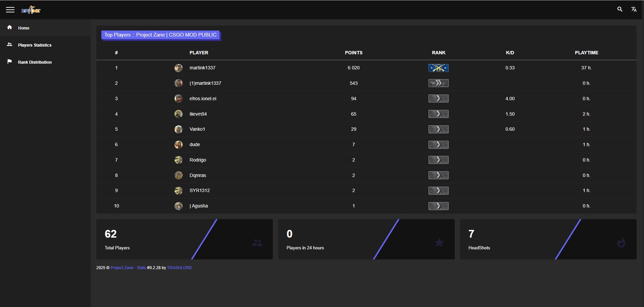
Task: Open Players Statistics sidebar item
Action: pos(35,45)
